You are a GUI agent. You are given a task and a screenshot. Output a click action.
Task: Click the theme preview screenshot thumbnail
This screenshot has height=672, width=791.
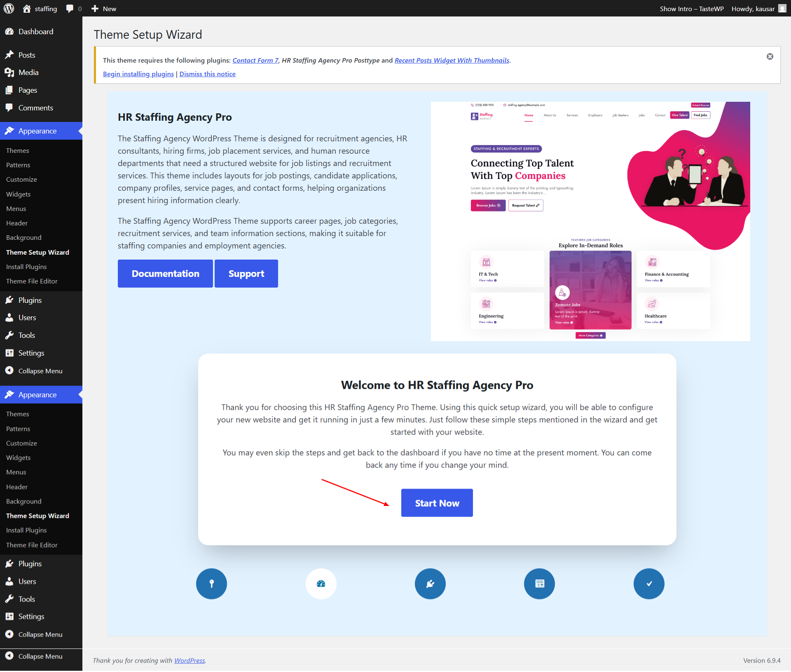(x=590, y=221)
